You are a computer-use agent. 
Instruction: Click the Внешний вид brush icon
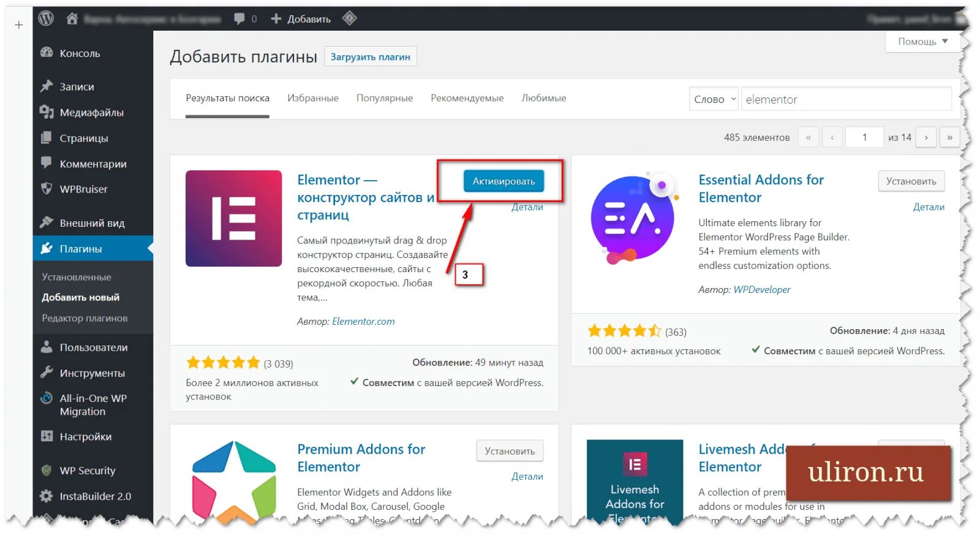(x=47, y=222)
